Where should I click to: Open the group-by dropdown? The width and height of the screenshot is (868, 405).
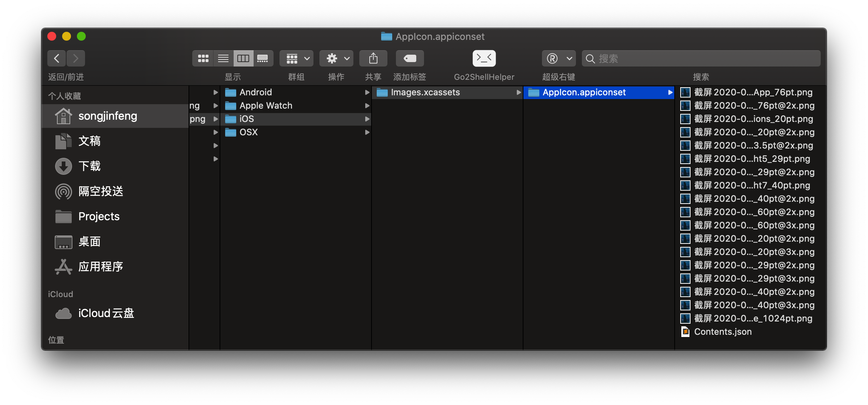[296, 58]
